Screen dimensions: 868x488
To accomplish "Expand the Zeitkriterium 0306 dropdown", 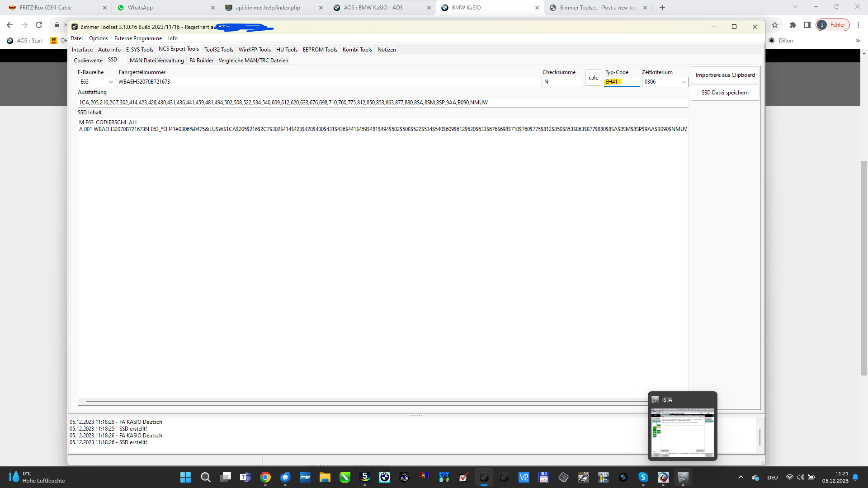I will 684,82.
